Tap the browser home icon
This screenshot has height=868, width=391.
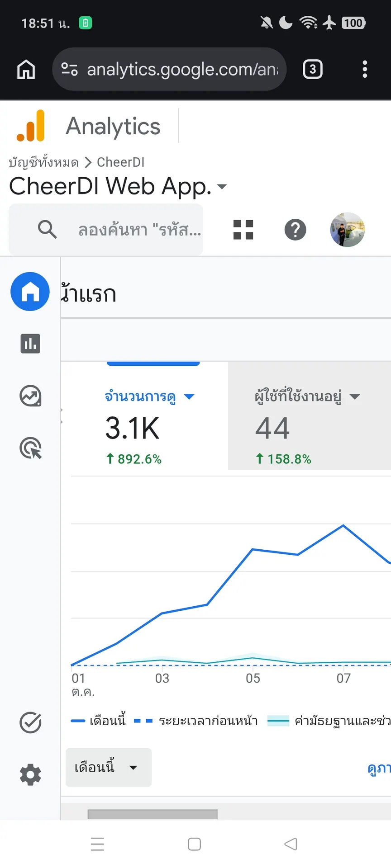(x=26, y=69)
